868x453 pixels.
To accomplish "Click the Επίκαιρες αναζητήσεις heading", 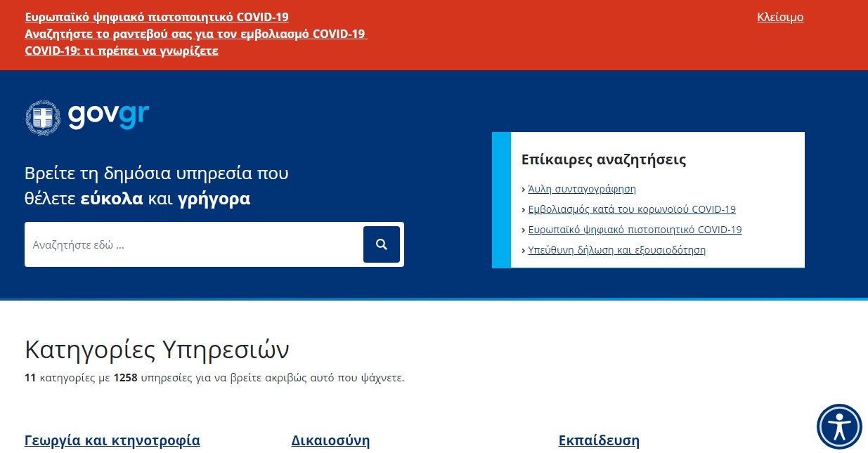I will click(604, 159).
